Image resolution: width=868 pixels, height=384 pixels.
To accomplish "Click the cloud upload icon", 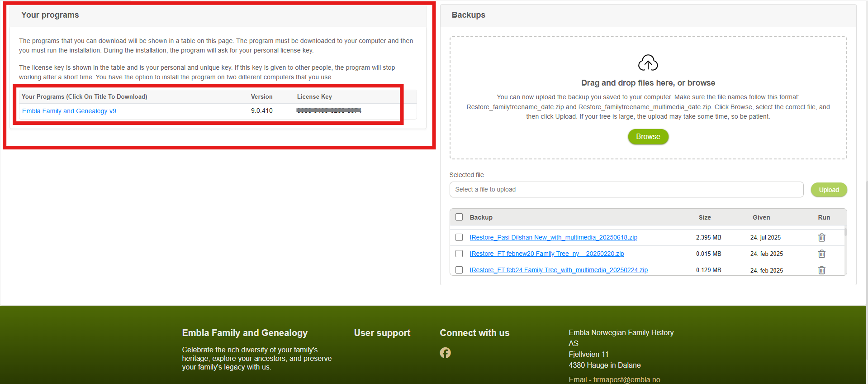I will [648, 63].
